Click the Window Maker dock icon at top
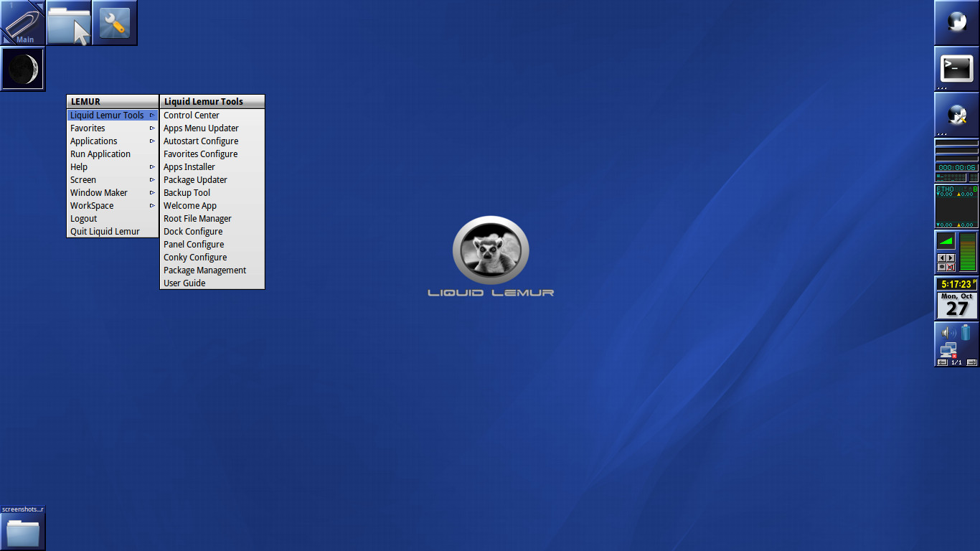Image resolution: width=980 pixels, height=551 pixels. (957, 23)
